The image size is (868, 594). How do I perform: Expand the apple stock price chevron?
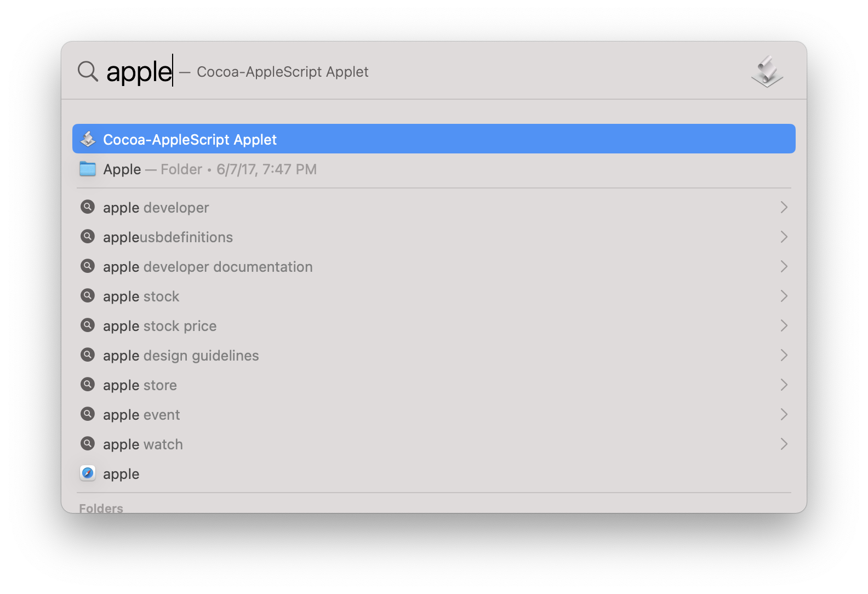(x=784, y=325)
